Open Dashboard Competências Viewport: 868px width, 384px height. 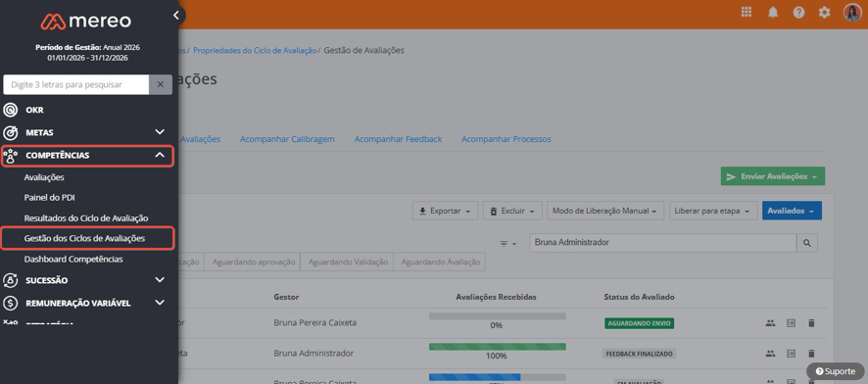click(x=73, y=259)
